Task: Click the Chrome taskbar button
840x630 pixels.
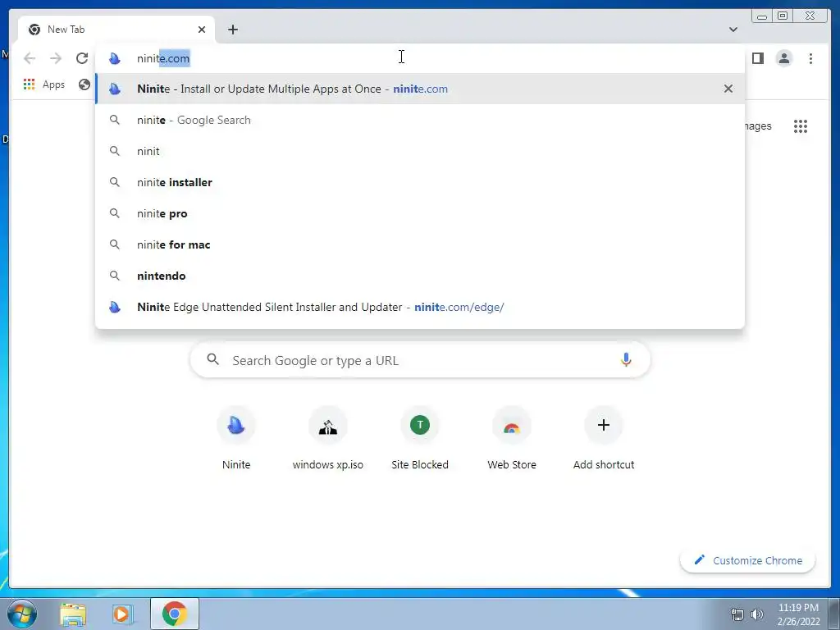Action: (x=175, y=614)
